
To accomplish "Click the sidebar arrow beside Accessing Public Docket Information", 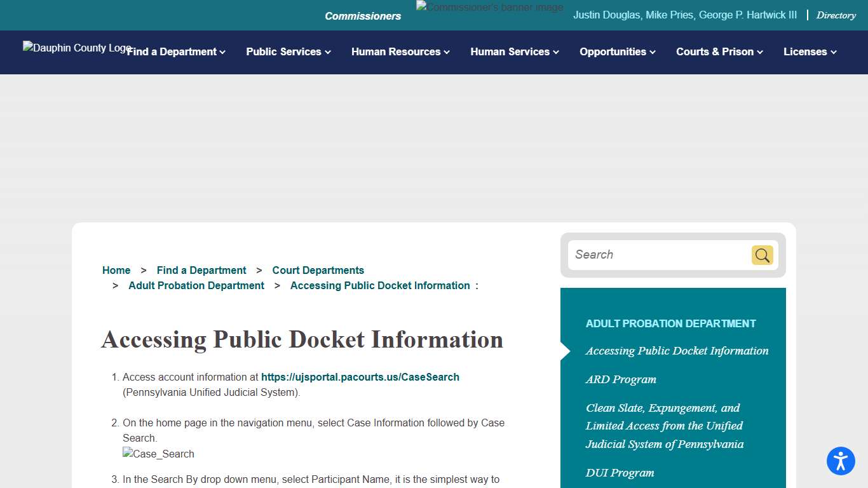I will pyautogui.click(x=563, y=350).
